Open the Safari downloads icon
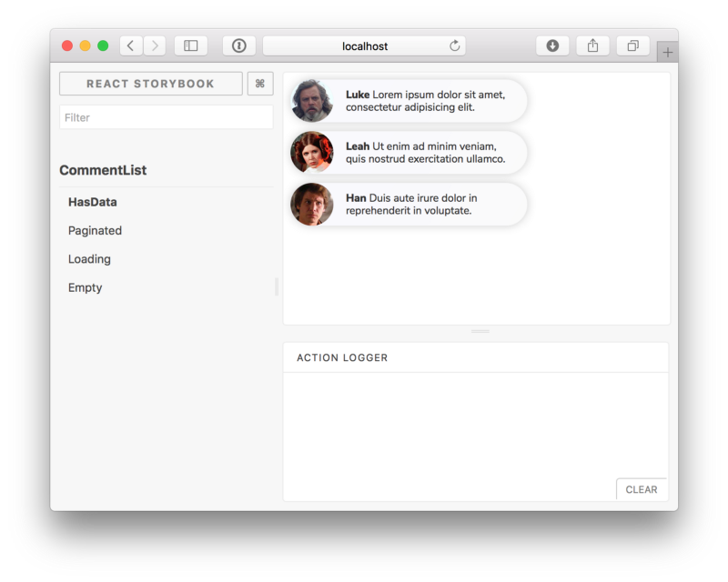 click(x=552, y=46)
